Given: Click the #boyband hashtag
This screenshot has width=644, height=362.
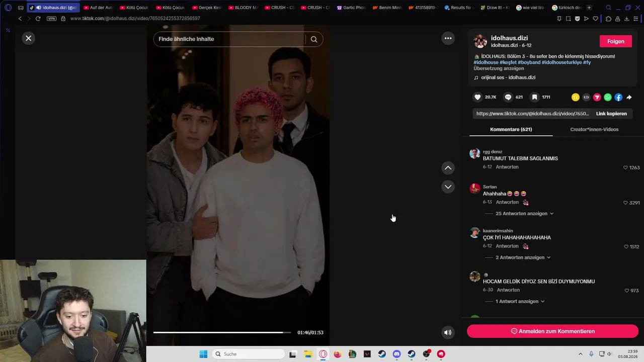Looking at the screenshot, I should (x=529, y=62).
